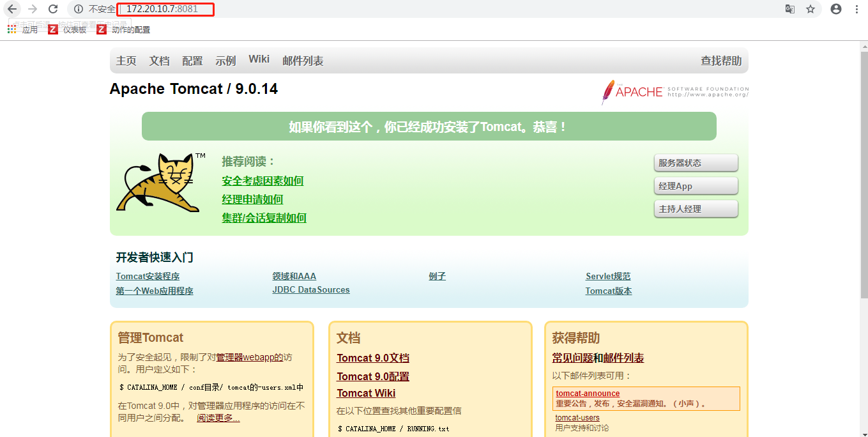This screenshot has width=868, height=437.
Task: Click the Tomcat cat logo image
Action: [x=161, y=182]
